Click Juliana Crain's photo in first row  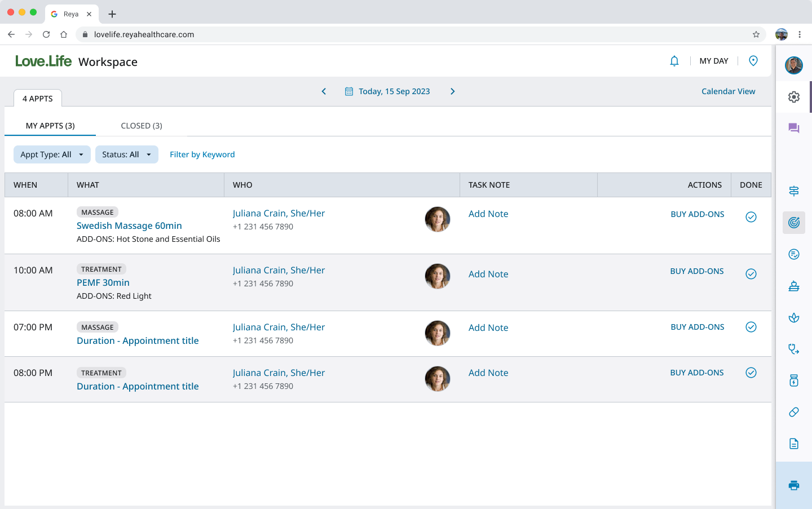point(437,219)
